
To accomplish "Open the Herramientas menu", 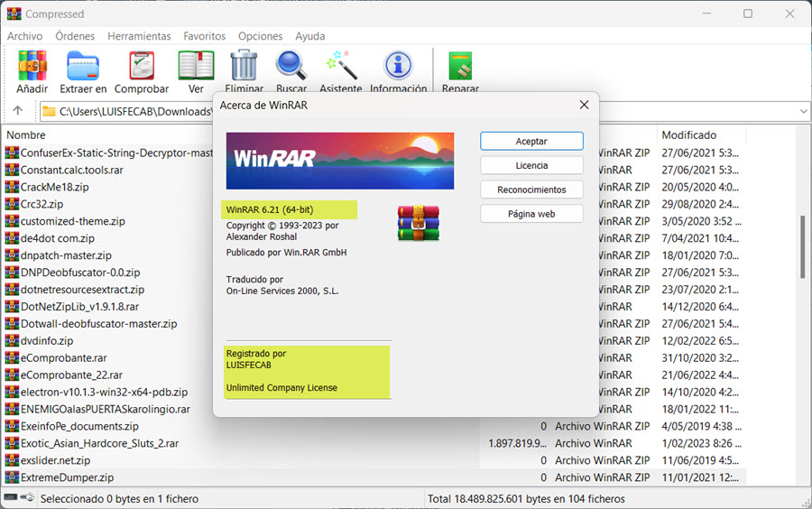I will [139, 36].
